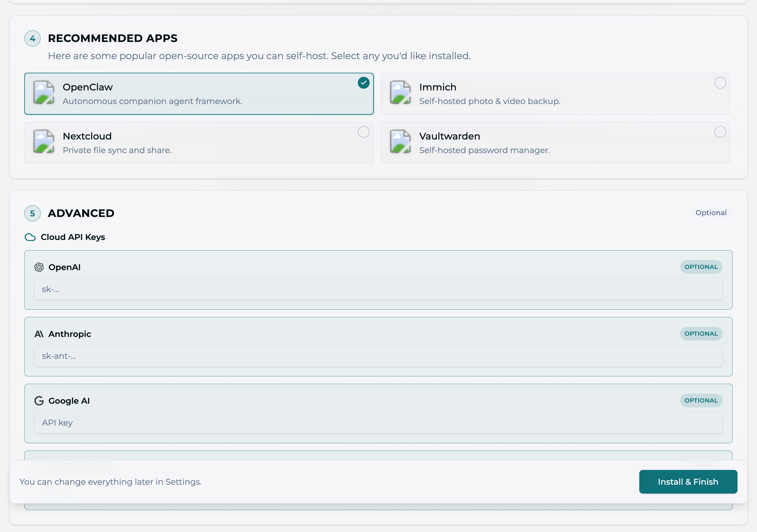Viewport: 757px width, 532px height.
Task: Click the ADVANCED section heading
Action: [x=81, y=213]
